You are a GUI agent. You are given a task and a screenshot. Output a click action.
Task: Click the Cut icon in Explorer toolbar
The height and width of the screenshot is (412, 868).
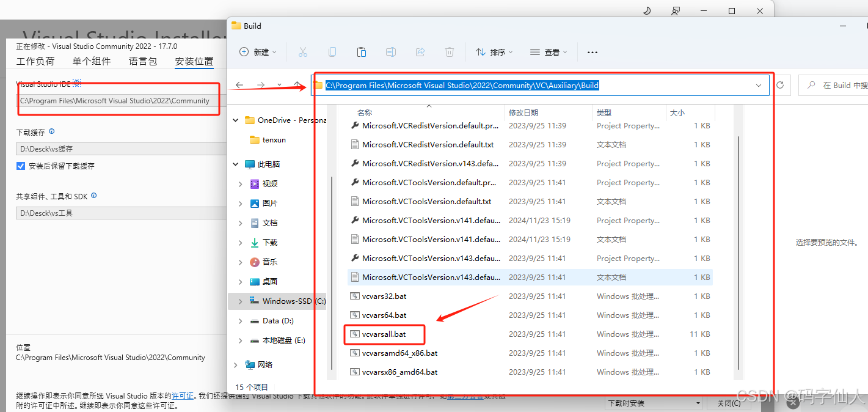[x=302, y=52]
